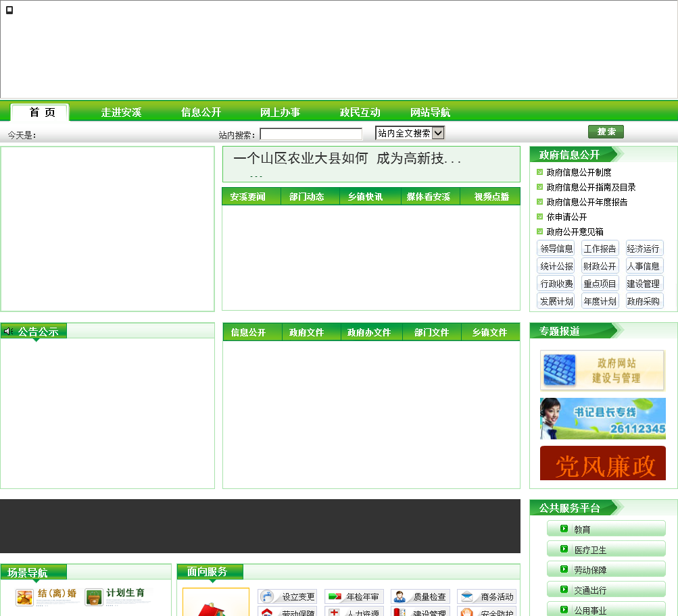Click the 场景导航 section header

27,572
